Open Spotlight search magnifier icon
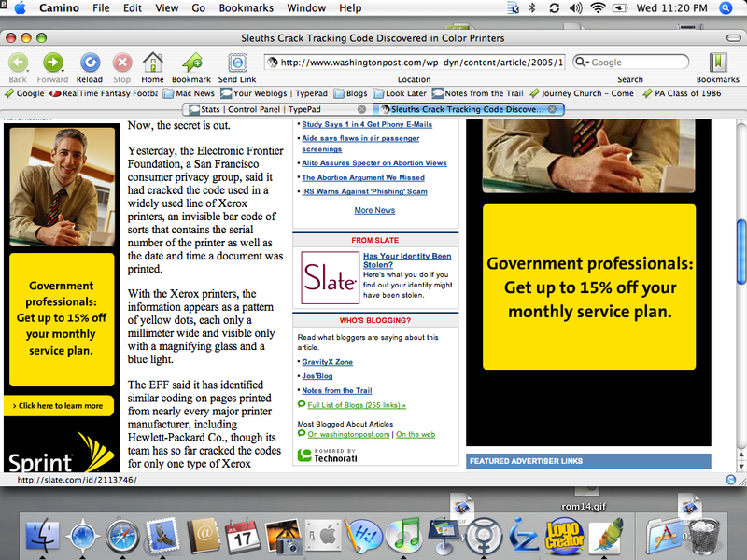This screenshot has height=560, width=747. [x=726, y=8]
